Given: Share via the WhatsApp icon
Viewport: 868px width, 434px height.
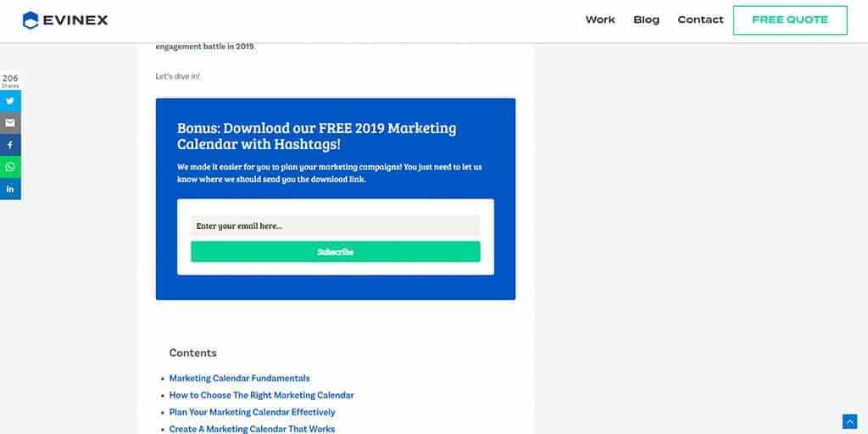Looking at the screenshot, I should click(x=10, y=167).
